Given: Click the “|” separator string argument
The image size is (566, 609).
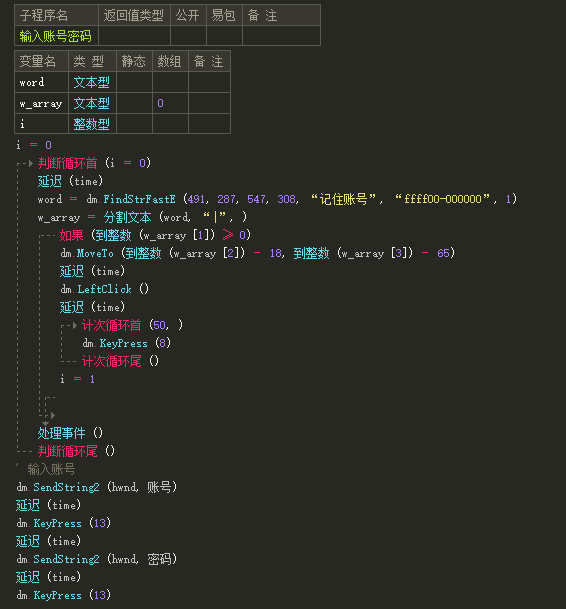Looking at the screenshot, I should tap(215, 217).
